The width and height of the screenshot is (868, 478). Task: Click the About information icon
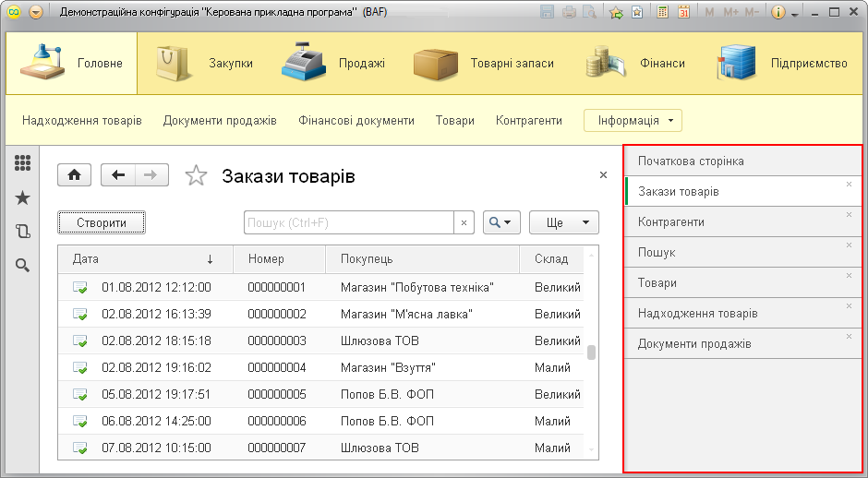[778, 12]
